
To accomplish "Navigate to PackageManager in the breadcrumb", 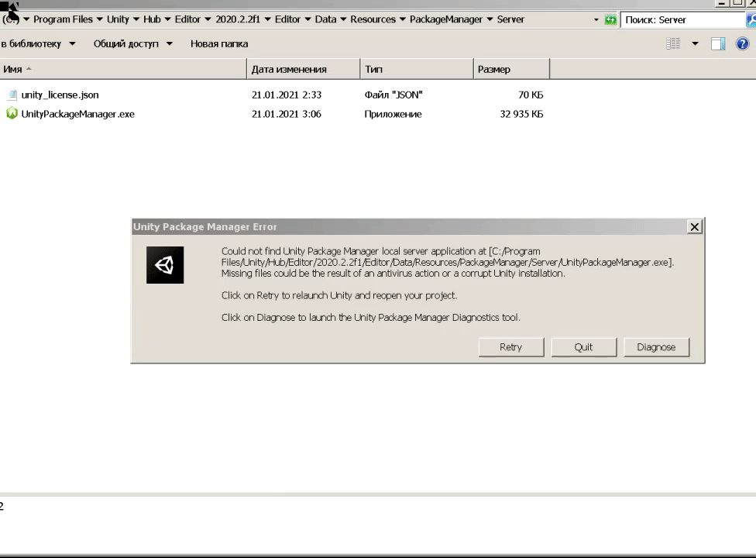I will 446,19.
